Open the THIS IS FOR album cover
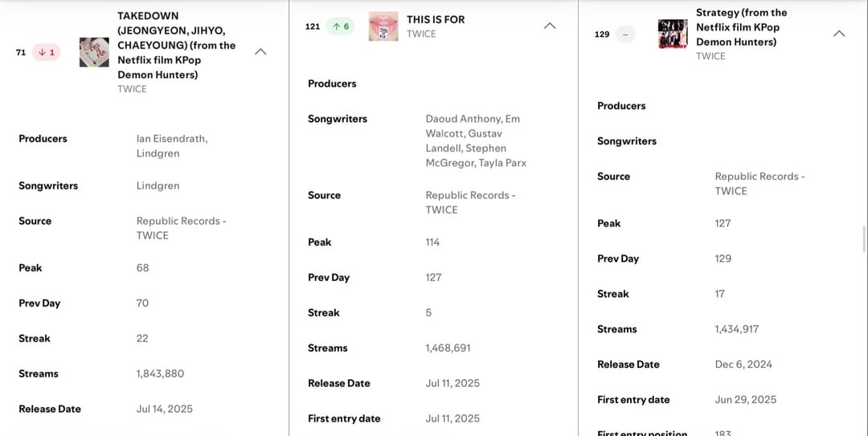 click(x=383, y=26)
